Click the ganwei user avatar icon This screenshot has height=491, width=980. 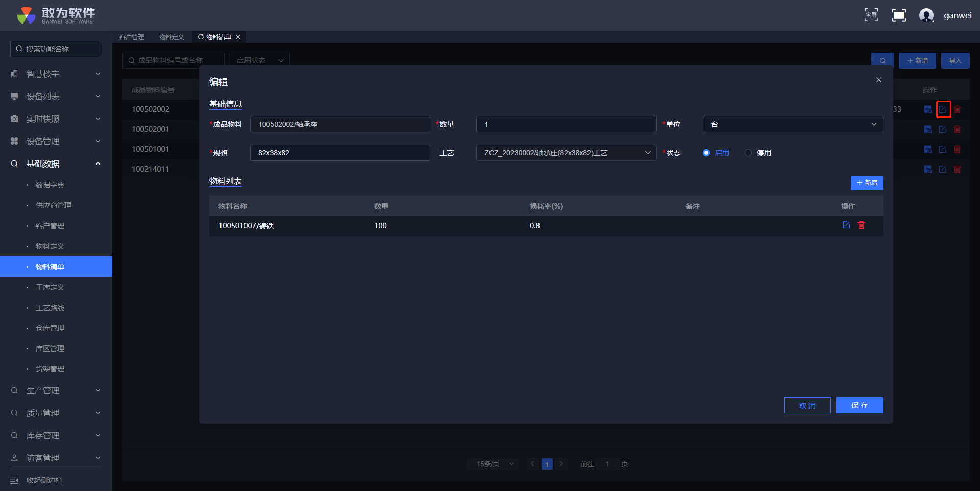pyautogui.click(x=926, y=15)
